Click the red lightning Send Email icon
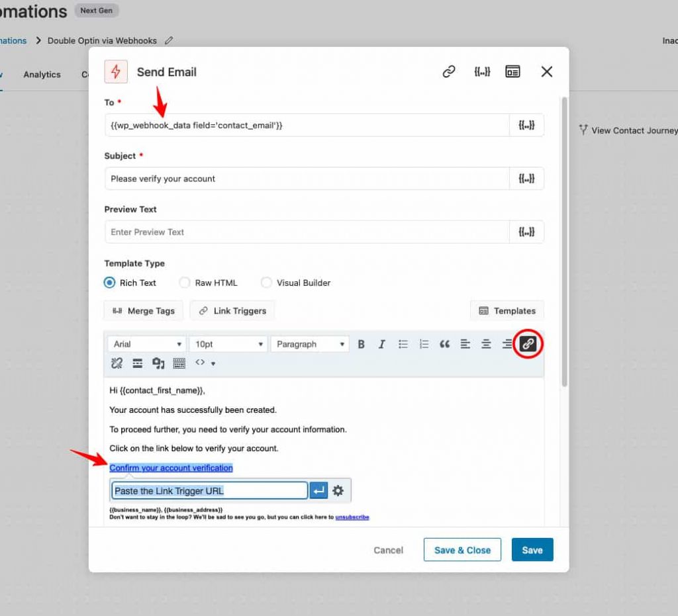678x616 pixels. (116, 71)
